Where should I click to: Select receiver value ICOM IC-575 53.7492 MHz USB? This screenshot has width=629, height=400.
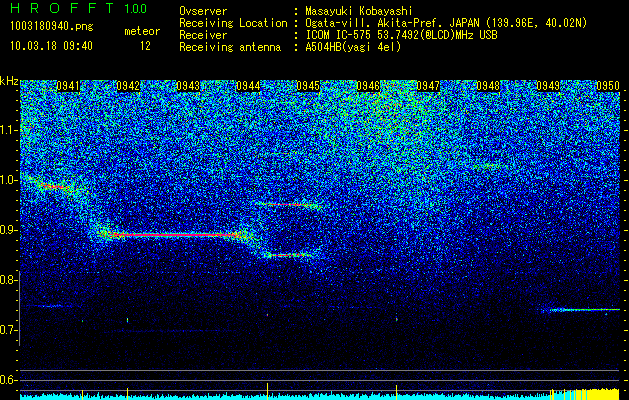click(x=401, y=35)
